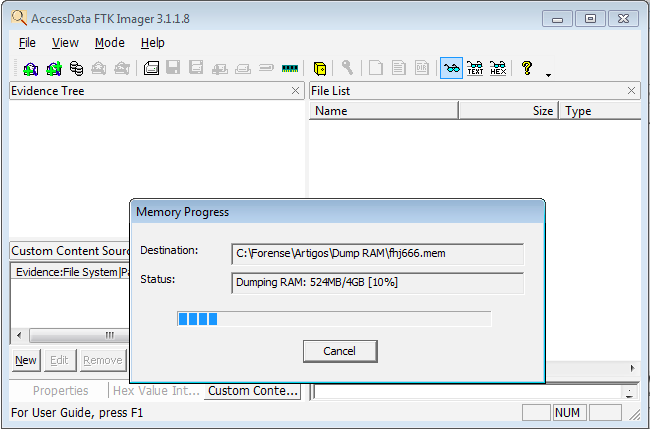The image size is (650, 429).
Task: Click Add All Attached Devices icon
Action: pyautogui.click(x=54, y=68)
